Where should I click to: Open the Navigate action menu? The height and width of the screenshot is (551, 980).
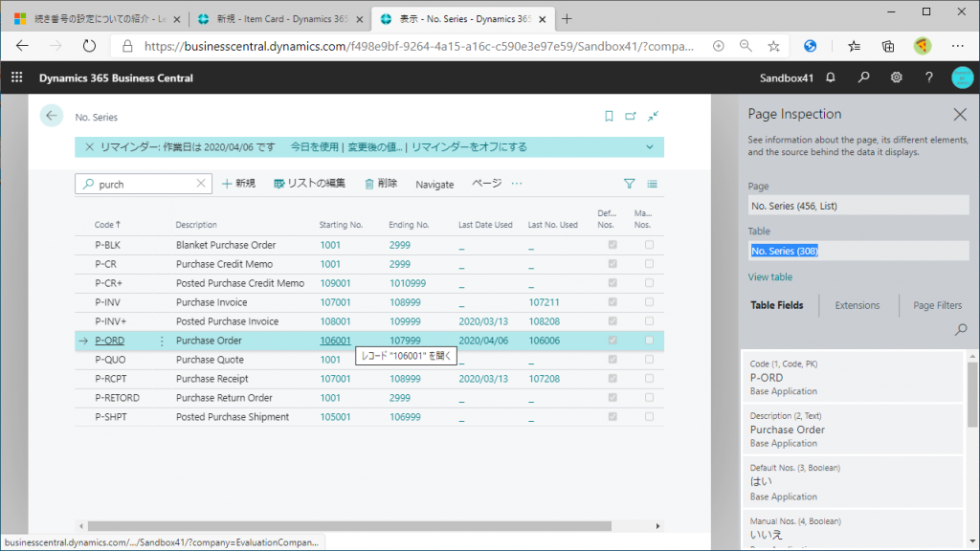tap(434, 185)
